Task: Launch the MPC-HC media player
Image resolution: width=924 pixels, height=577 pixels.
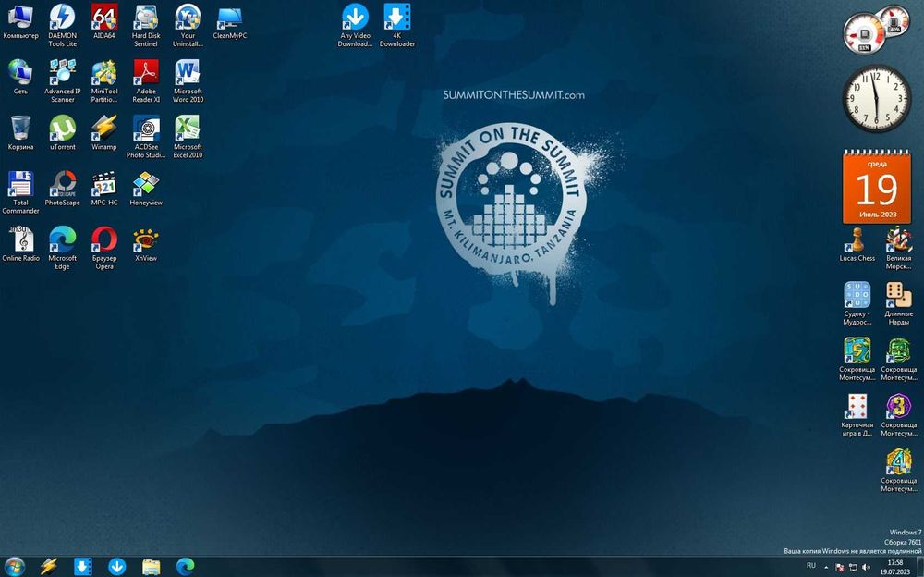Action: [104, 189]
